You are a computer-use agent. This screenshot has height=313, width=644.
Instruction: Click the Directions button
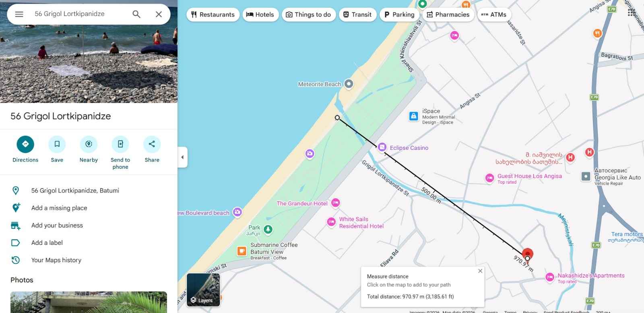tap(25, 144)
